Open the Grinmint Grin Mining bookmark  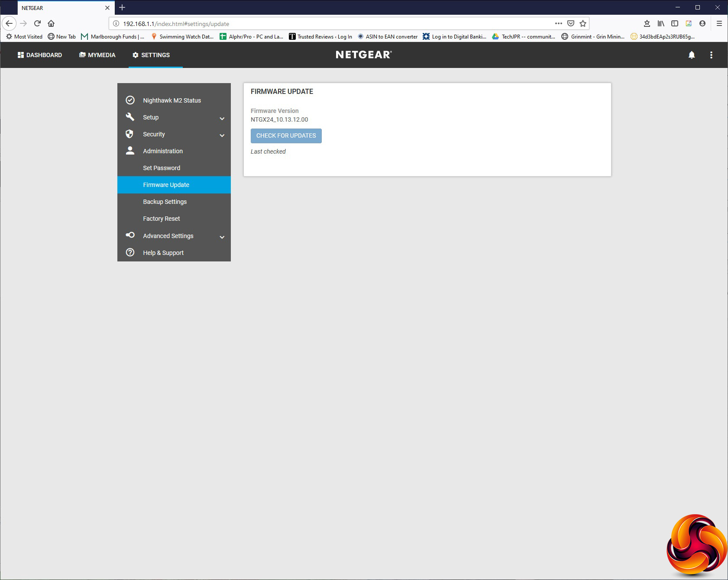coord(593,36)
